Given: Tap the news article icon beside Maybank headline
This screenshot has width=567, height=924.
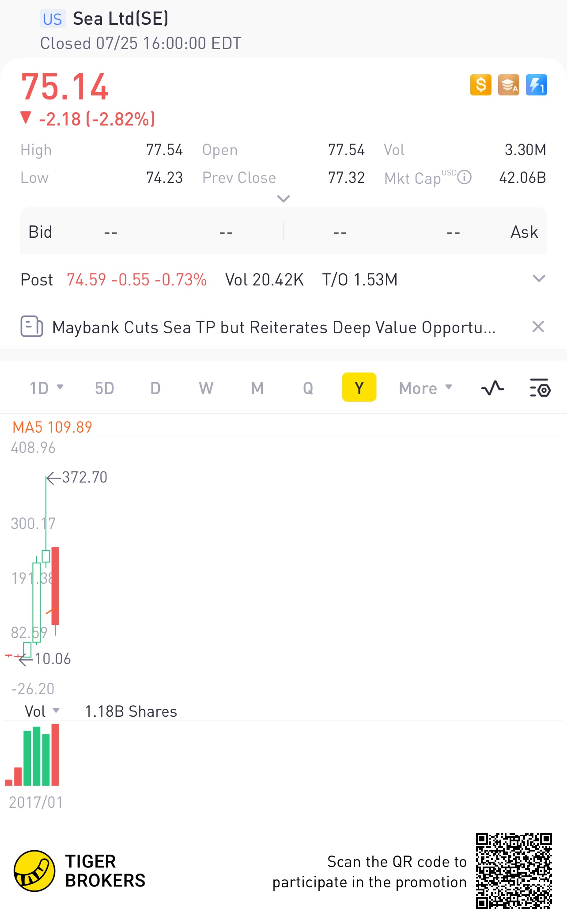Looking at the screenshot, I should tap(32, 327).
